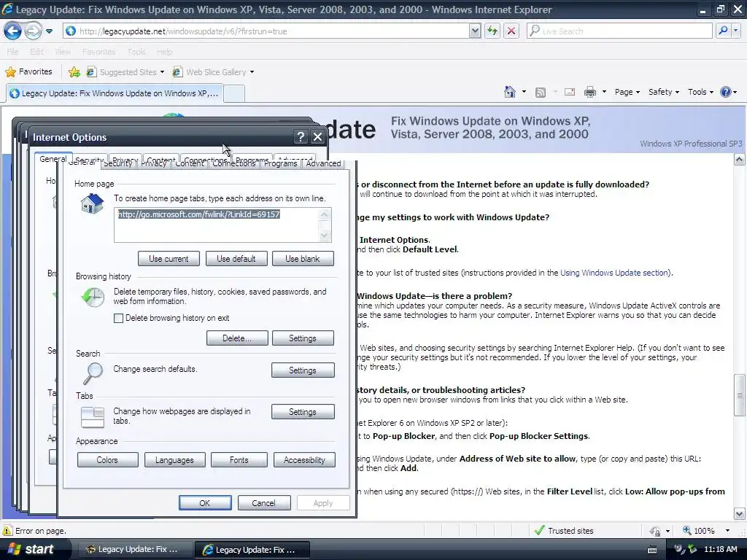
Task: Click the Error on page warning icon
Action: point(7,531)
